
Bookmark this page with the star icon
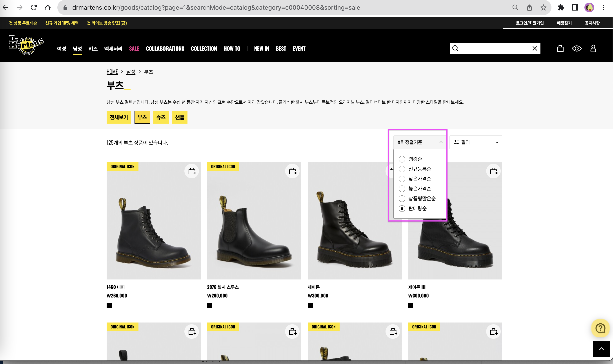pos(543,8)
